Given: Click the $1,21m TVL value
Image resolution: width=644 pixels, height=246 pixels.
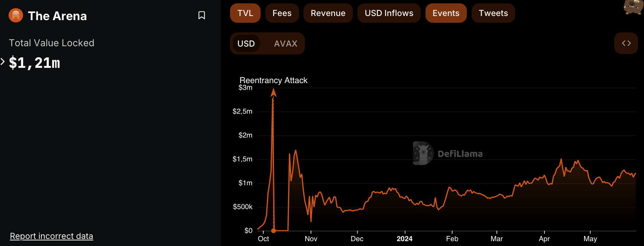Looking at the screenshot, I should [35, 63].
